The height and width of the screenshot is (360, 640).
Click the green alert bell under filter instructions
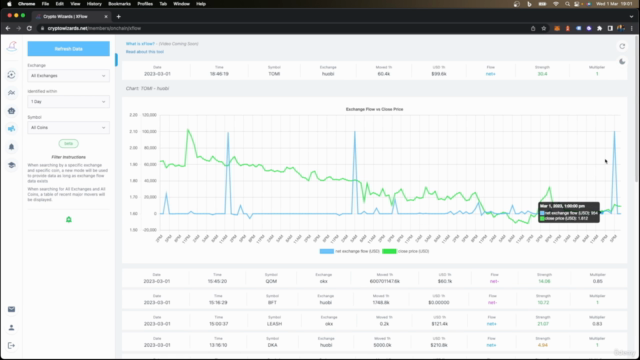point(69,220)
